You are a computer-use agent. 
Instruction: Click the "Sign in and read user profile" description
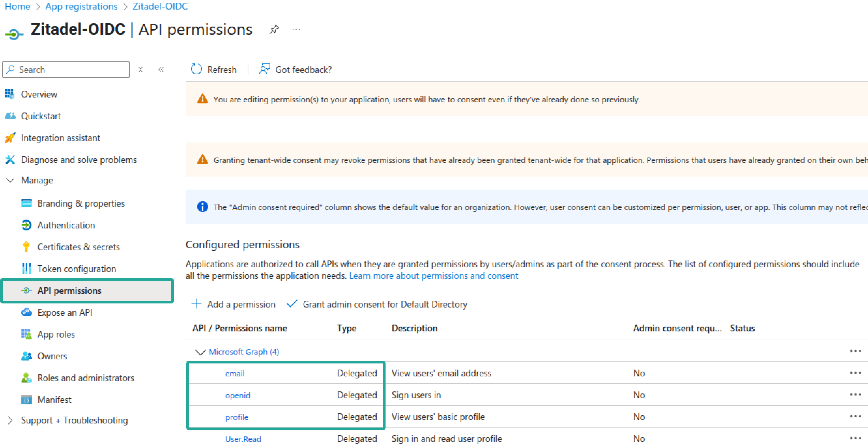(447, 438)
